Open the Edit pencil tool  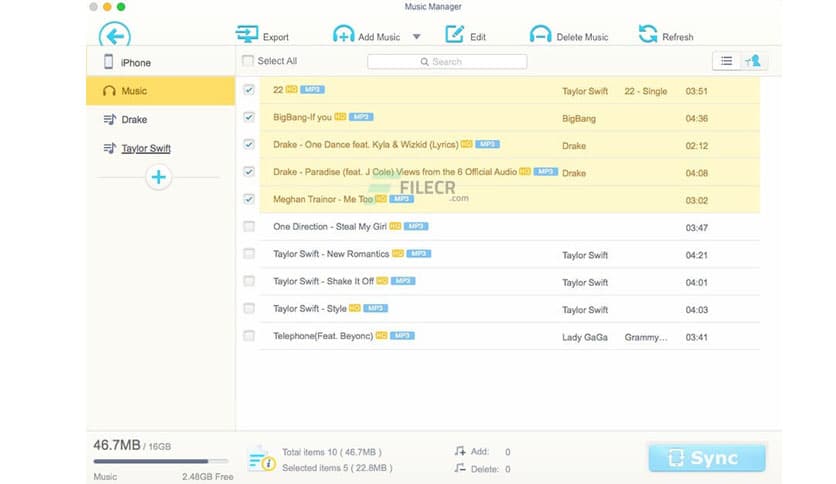click(x=454, y=35)
